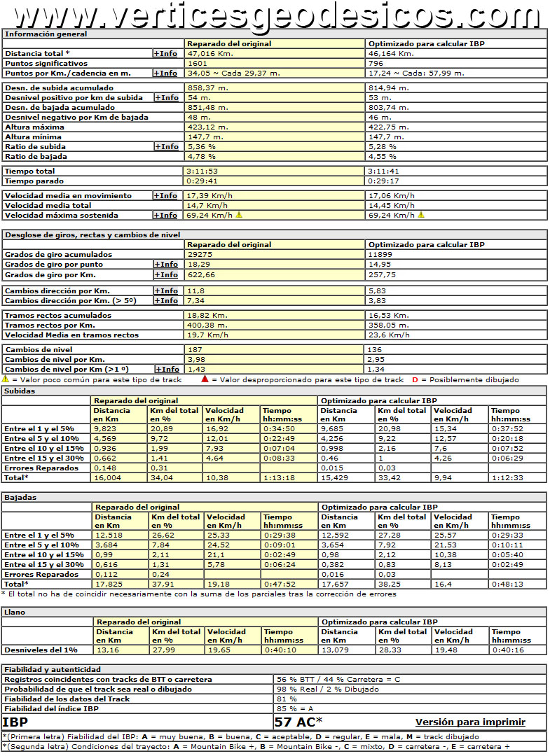
Task: Click +Info for Grados de giro por punto
Action: pos(165,265)
